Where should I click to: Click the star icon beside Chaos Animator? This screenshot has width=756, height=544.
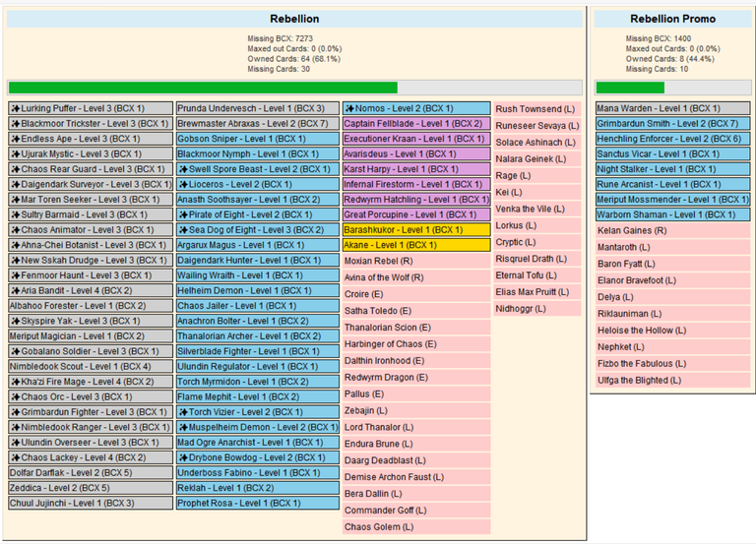(16, 230)
